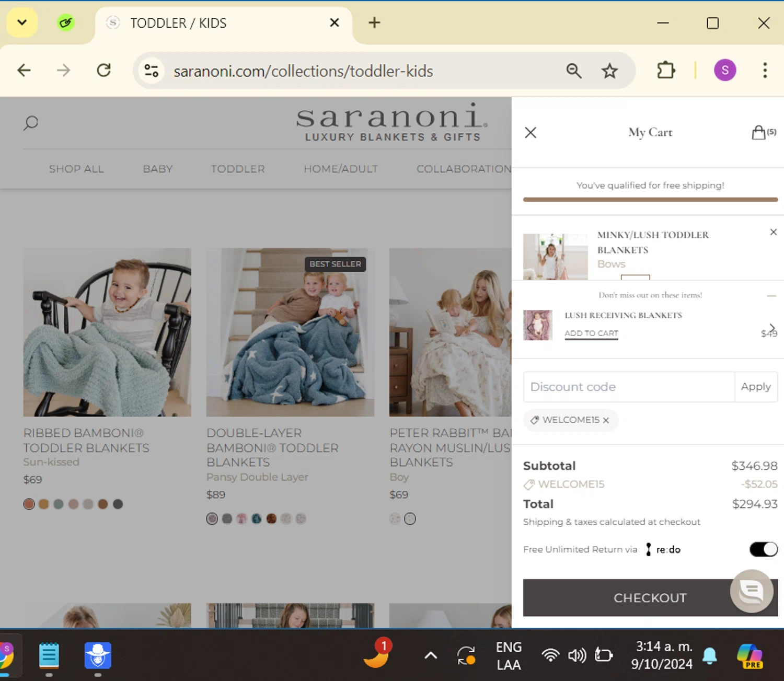View site information icon in address bar

tap(152, 71)
